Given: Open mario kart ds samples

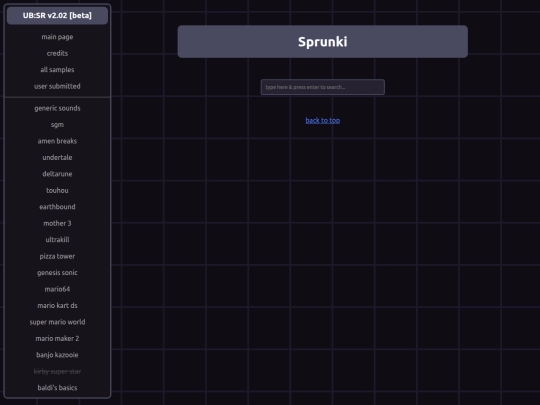Looking at the screenshot, I should click(57, 305).
